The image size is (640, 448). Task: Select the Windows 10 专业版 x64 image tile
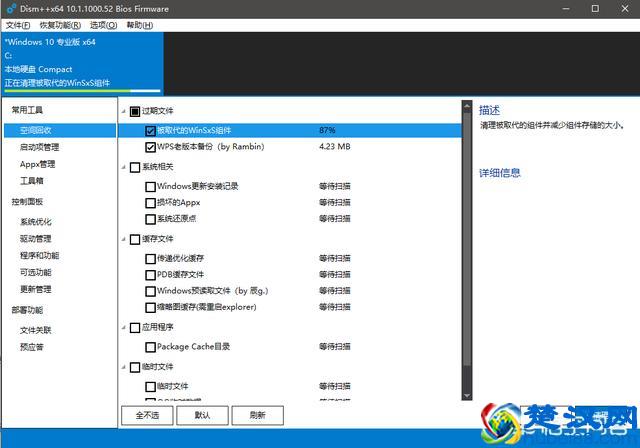point(82,64)
